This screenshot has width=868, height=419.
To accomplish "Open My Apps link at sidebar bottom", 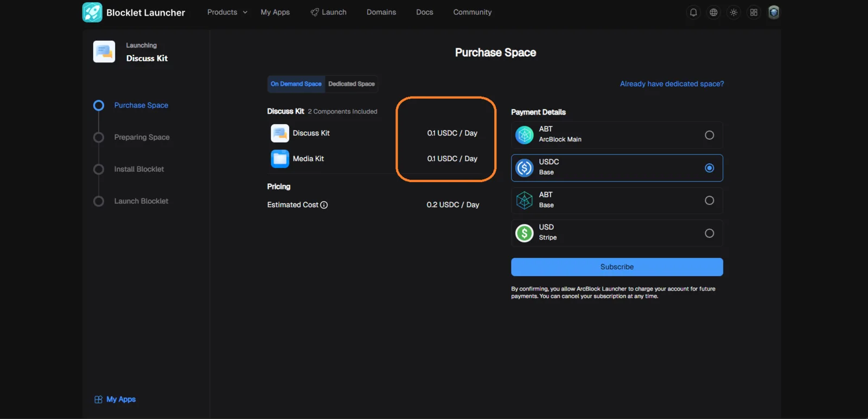I will [121, 399].
